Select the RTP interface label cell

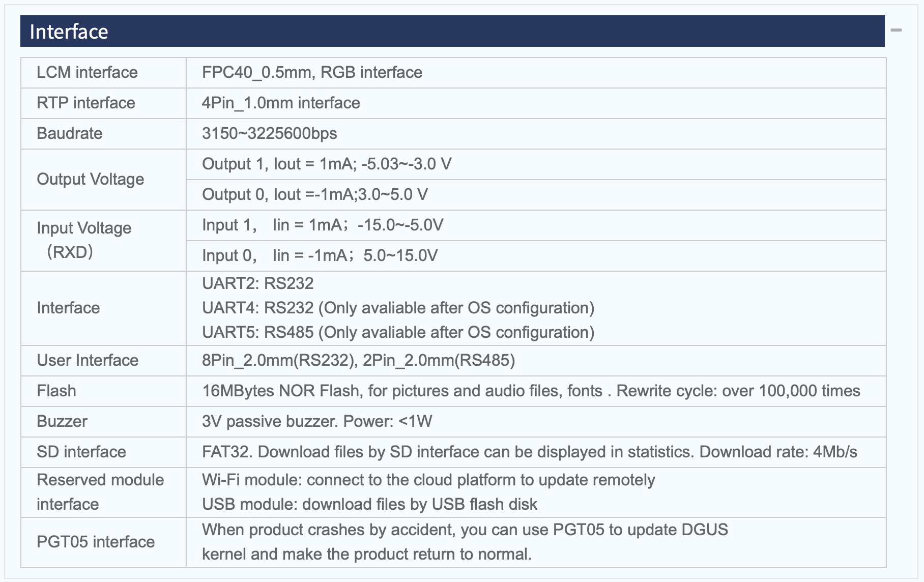pos(104,103)
